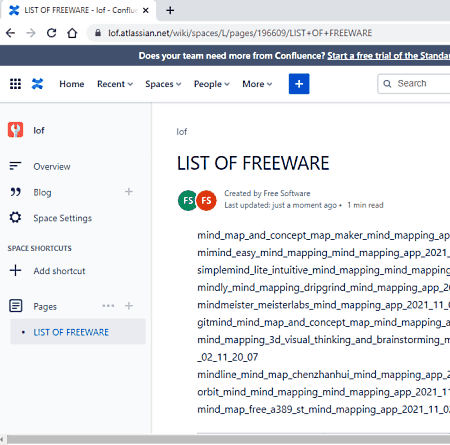View site security lock icon
This screenshot has height=445, width=450.
pos(98,33)
